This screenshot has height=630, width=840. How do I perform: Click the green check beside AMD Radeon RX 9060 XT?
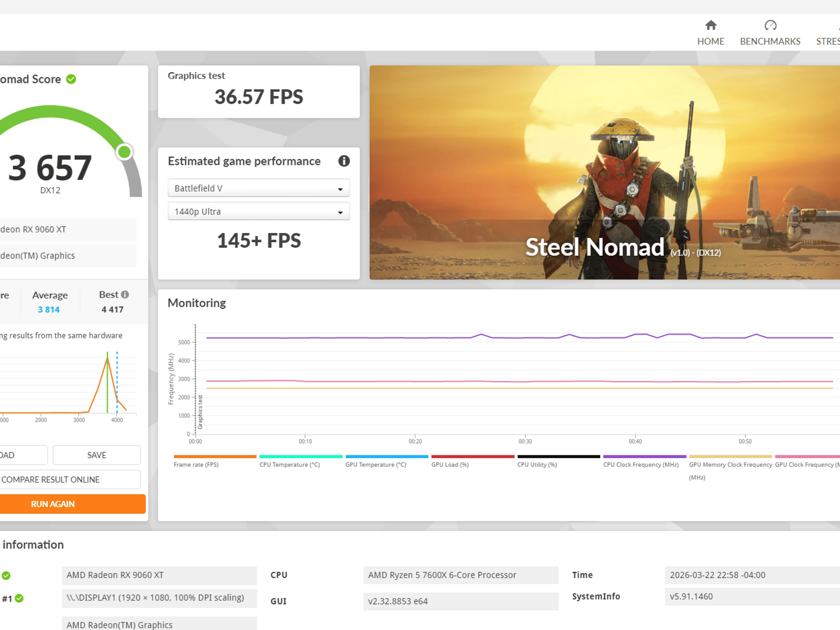coord(6,575)
